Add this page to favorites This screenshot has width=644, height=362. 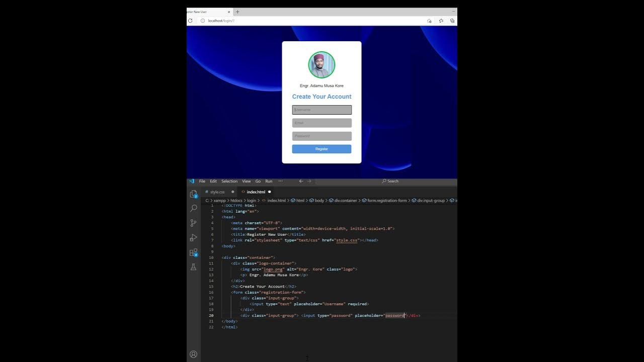[x=429, y=21]
